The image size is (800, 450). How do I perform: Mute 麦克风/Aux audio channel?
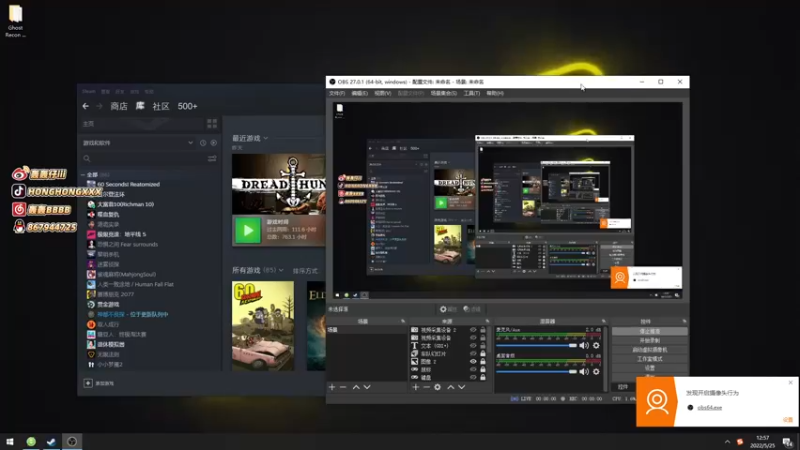pos(584,345)
